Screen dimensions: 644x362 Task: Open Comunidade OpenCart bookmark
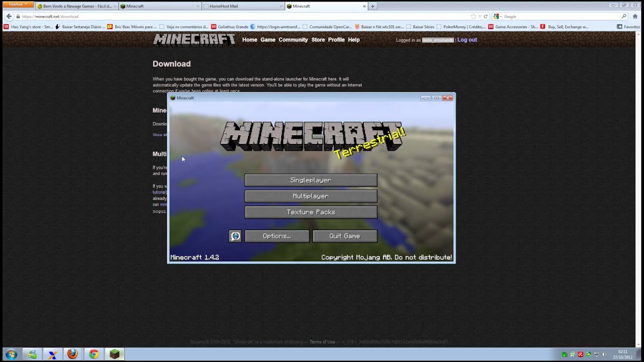point(327,27)
